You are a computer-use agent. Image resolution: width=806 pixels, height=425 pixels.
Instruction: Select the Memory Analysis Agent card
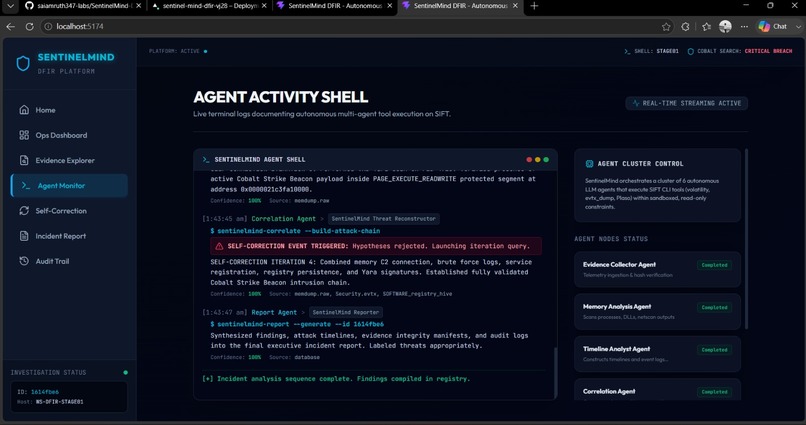[657, 311]
